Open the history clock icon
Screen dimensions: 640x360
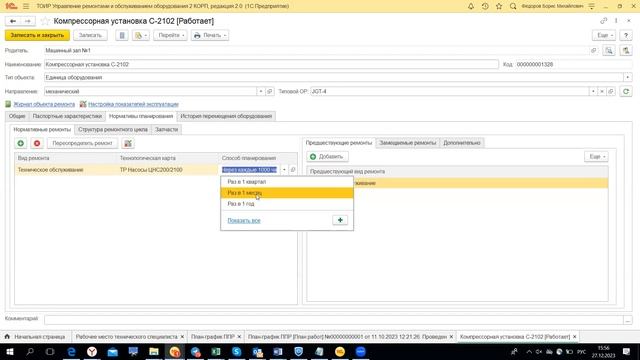coord(485,6)
